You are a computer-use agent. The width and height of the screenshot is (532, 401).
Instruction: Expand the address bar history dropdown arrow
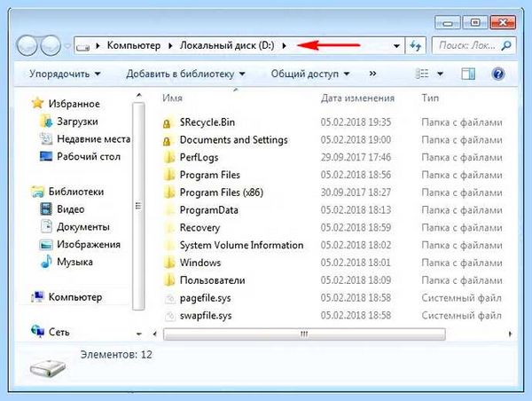coord(396,46)
